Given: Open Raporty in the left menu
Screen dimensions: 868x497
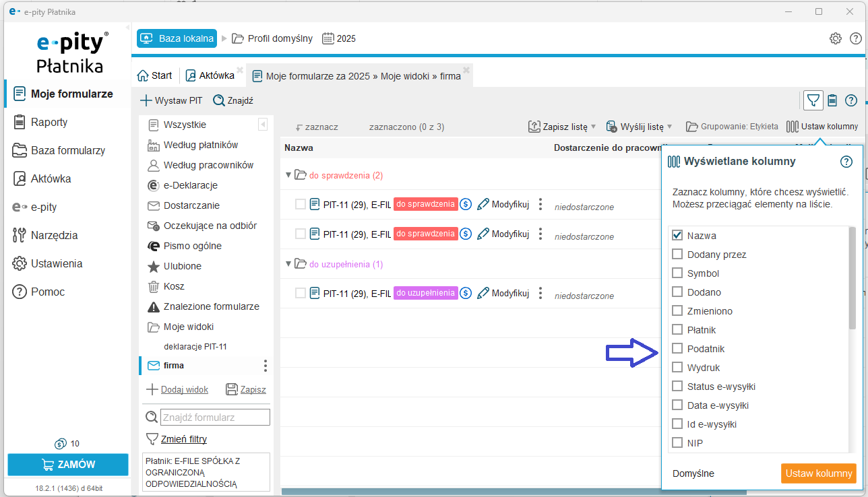Looking at the screenshot, I should tap(49, 122).
